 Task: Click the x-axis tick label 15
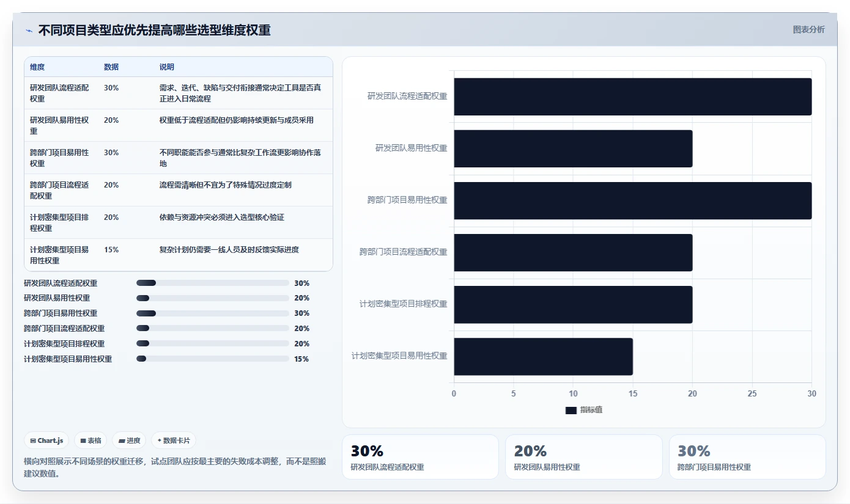pyautogui.click(x=633, y=394)
